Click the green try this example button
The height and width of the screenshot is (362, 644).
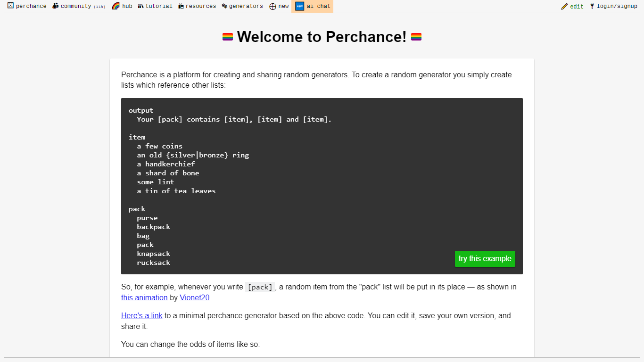click(485, 259)
